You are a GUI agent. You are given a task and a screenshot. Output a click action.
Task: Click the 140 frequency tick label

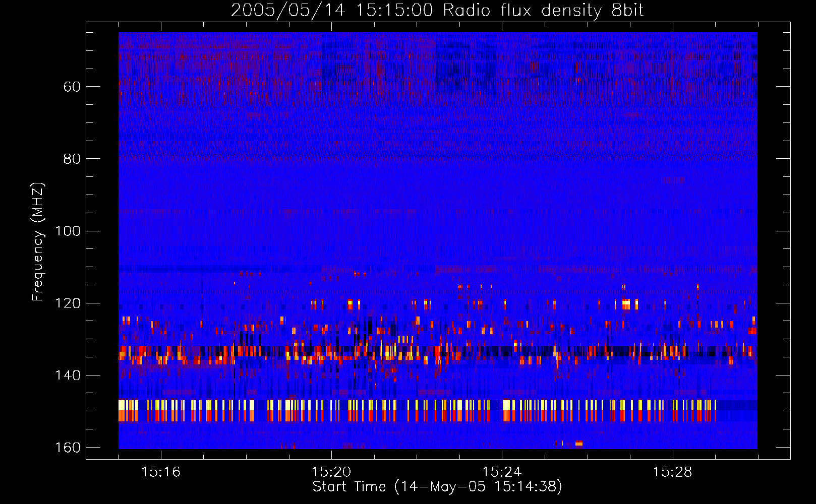(x=68, y=375)
